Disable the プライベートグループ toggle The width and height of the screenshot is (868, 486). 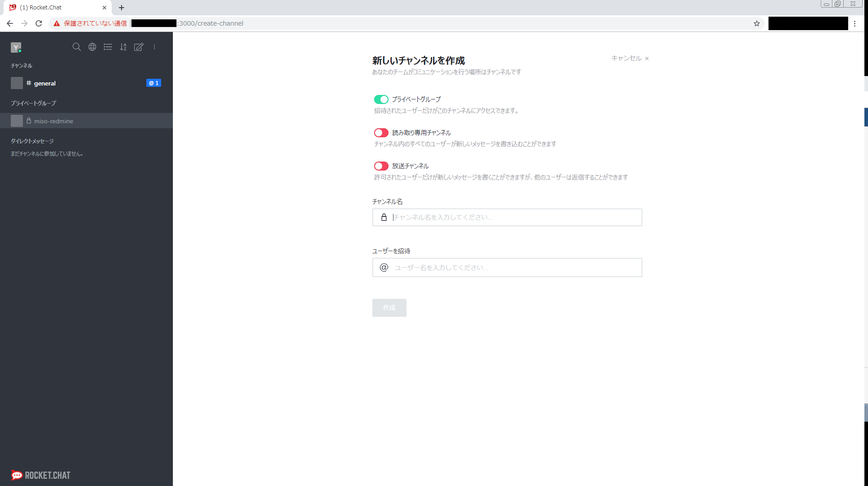381,99
